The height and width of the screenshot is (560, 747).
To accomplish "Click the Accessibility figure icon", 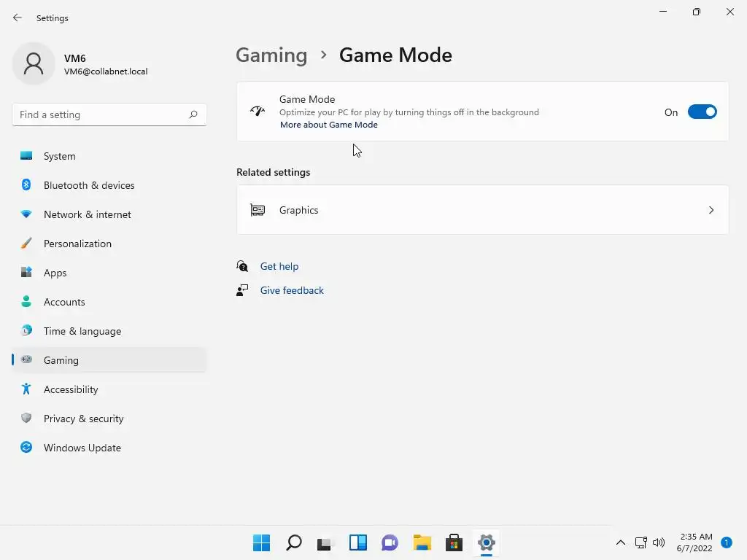I will (x=26, y=389).
